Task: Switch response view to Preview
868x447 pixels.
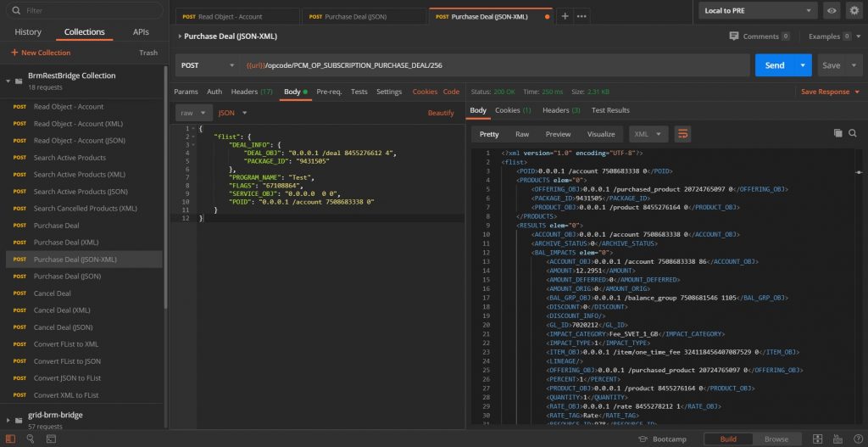Action: coord(558,134)
